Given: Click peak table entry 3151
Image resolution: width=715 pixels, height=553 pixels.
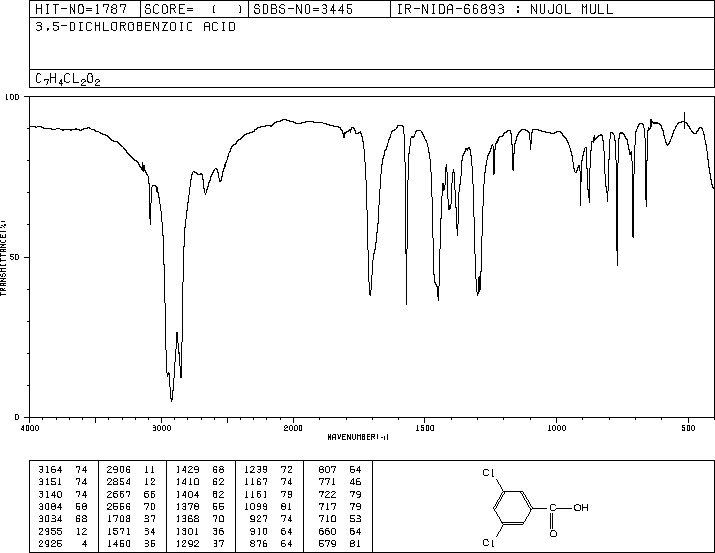Looking at the screenshot, I should click(50, 482).
